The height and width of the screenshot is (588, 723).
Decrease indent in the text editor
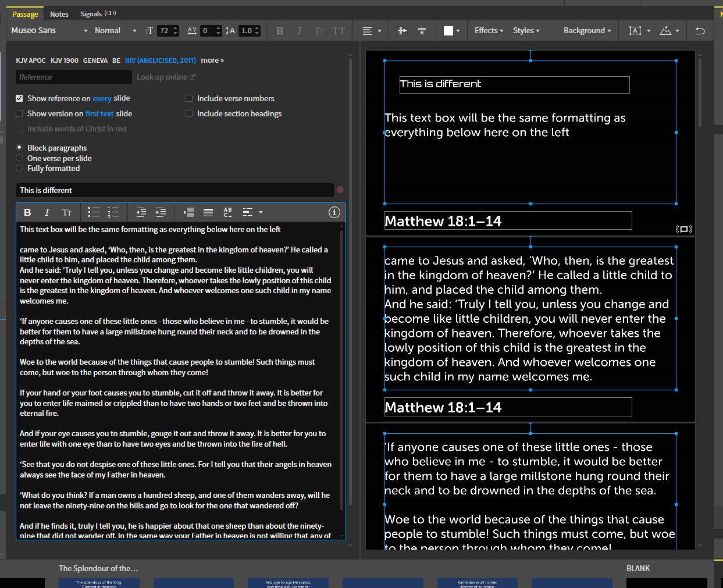point(141,212)
